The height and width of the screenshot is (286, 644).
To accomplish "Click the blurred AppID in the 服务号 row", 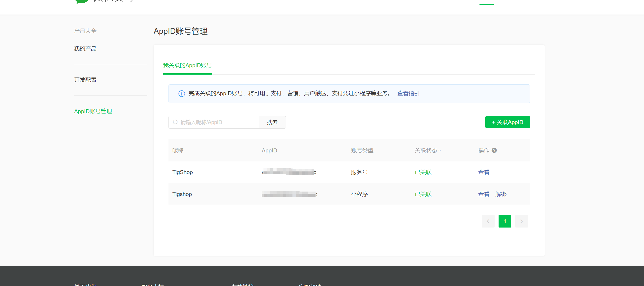I will (x=289, y=172).
